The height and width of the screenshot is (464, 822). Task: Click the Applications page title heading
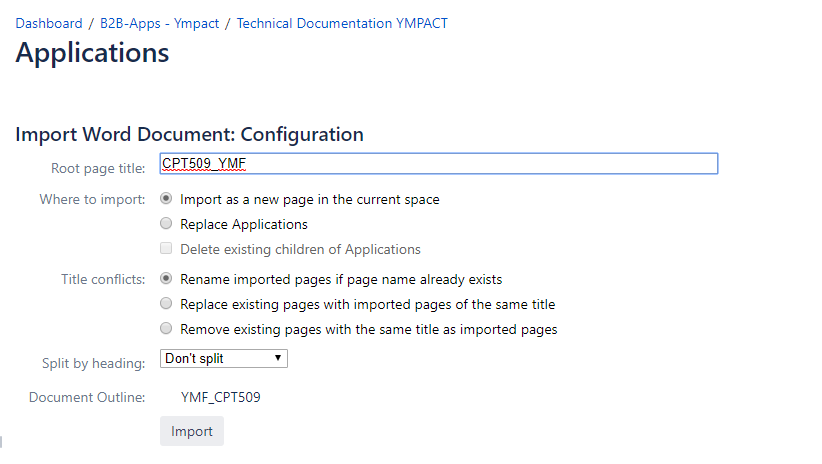[x=92, y=53]
